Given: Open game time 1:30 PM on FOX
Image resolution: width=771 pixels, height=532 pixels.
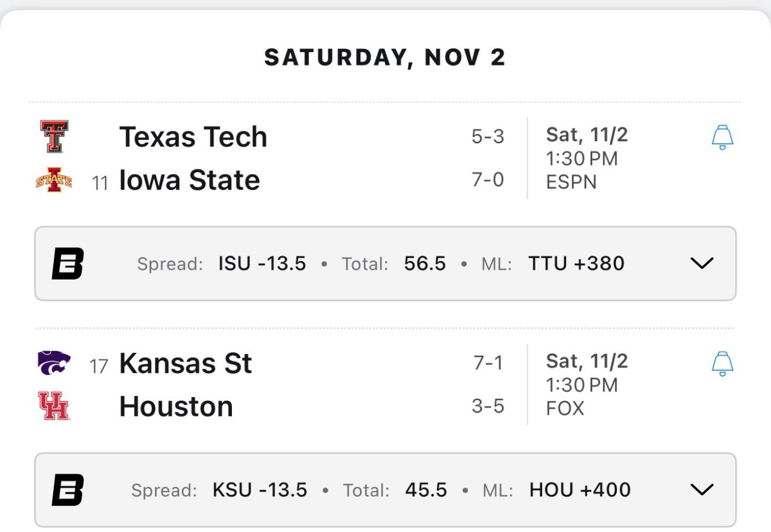Looking at the screenshot, I should click(x=581, y=385).
